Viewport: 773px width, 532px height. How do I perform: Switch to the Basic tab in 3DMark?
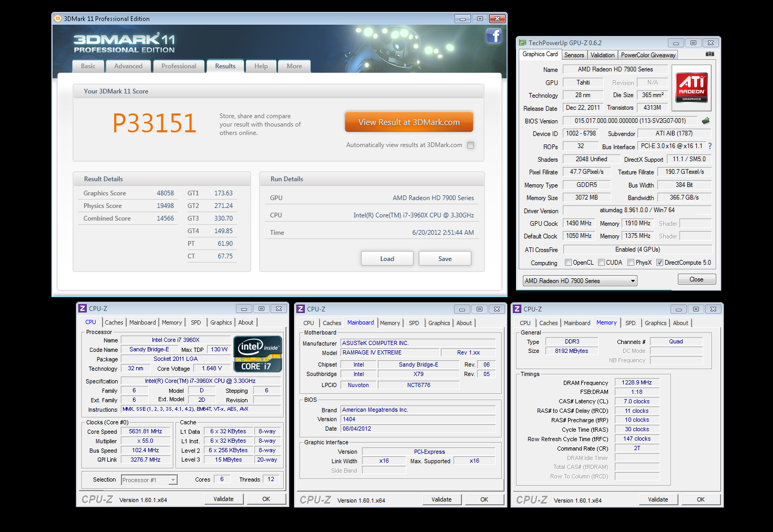pos(88,66)
